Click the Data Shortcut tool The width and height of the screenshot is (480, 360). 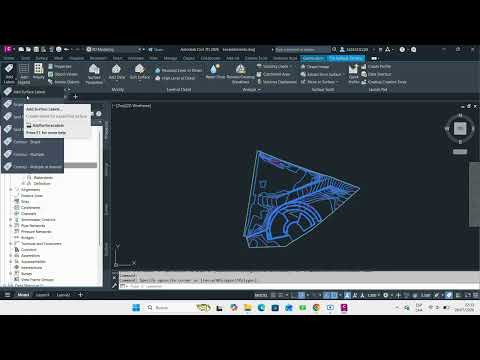coord(376,74)
